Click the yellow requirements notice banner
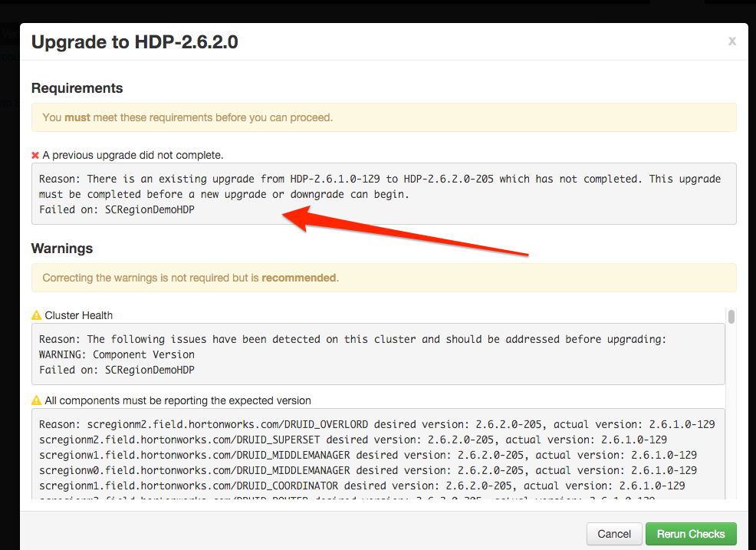The height and width of the screenshot is (550, 756). pyautogui.click(x=383, y=117)
